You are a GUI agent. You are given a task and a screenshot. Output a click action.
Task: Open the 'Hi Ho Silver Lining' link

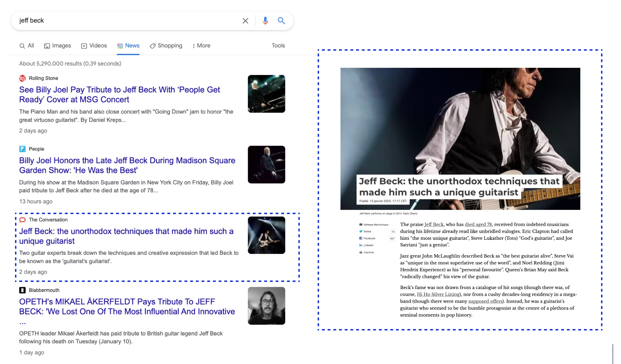pyautogui.click(x=438, y=294)
